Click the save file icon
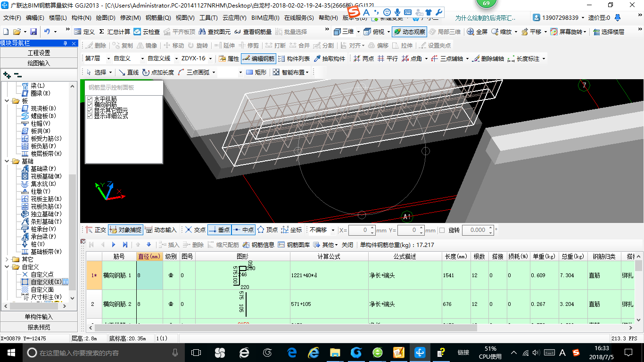Image resolution: width=644 pixels, height=362 pixels. pyautogui.click(x=33, y=32)
